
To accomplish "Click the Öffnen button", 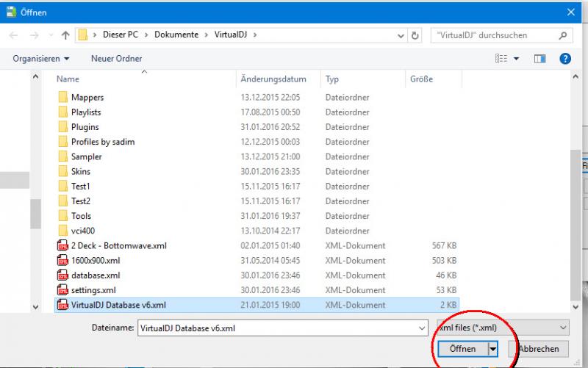I will (x=463, y=349).
